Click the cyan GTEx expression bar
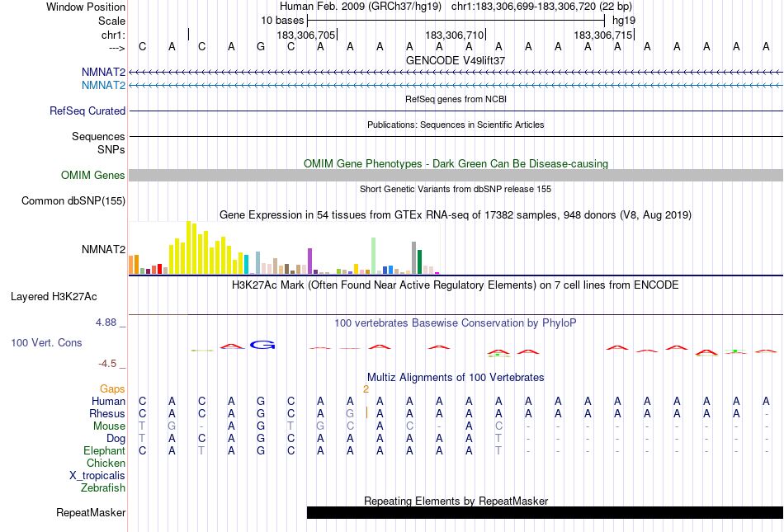 (247, 264)
